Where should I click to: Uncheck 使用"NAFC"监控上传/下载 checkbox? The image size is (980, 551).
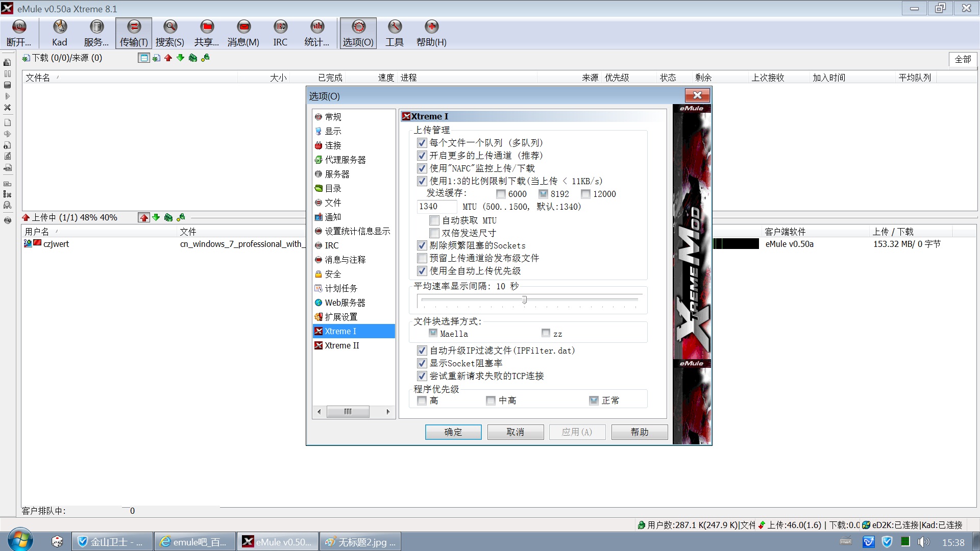point(422,168)
